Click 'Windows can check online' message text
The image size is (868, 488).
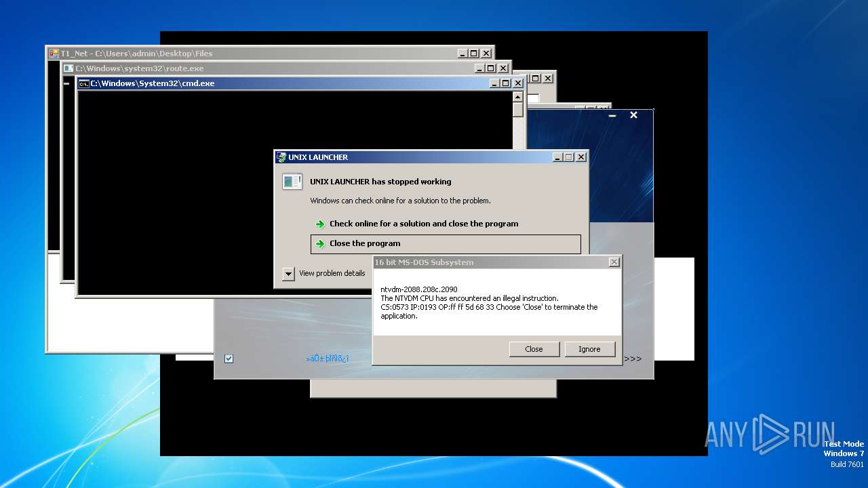400,201
